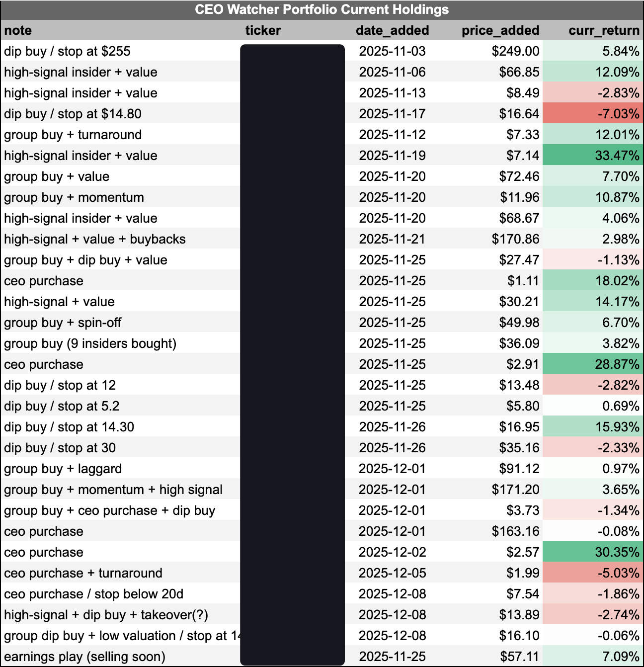
Task: Click the $163.16 price cell
Action: 515,531
